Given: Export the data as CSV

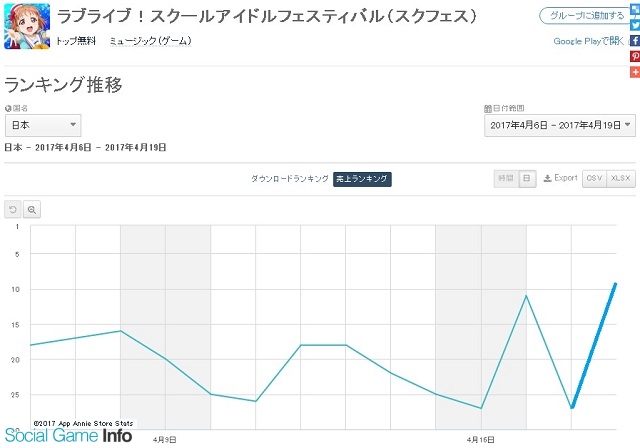Looking at the screenshot, I should (x=594, y=178).
